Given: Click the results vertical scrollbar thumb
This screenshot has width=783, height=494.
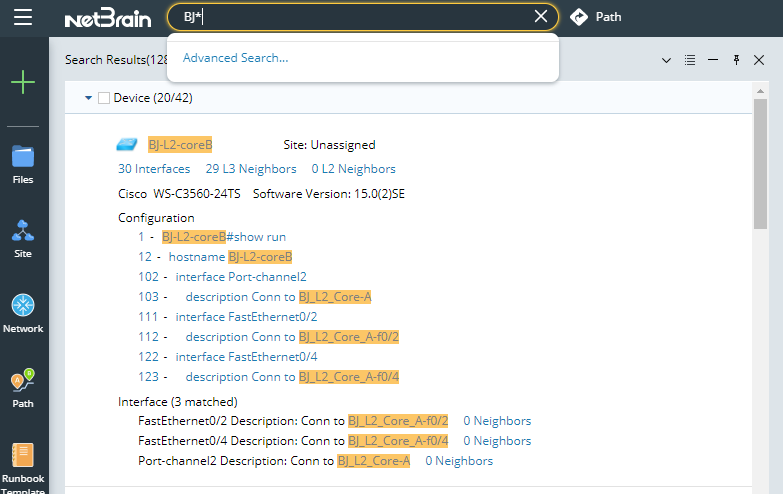Looking at the screenshot, I should pyautogui.click(x=760, y=164).
